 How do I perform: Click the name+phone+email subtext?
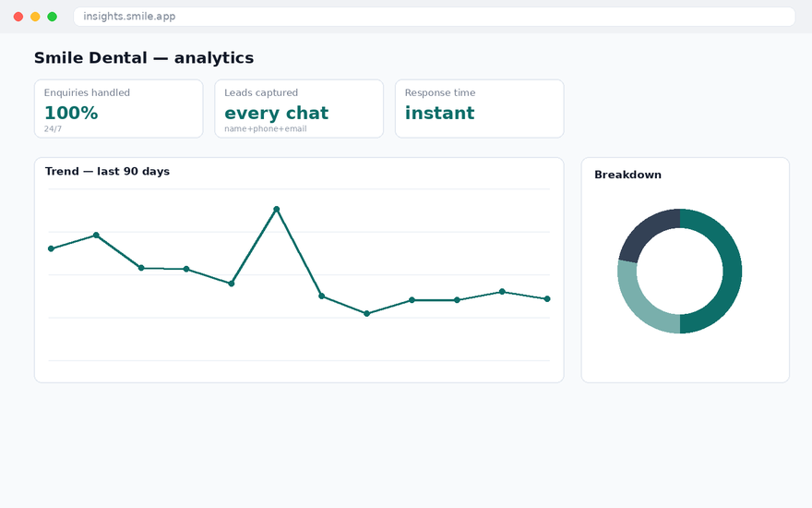[x=266, y=129]
